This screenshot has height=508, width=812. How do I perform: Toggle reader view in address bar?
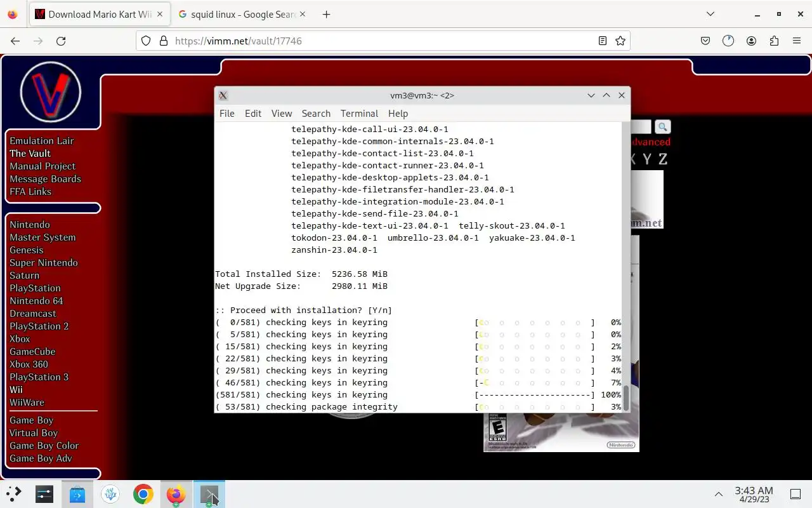coord(603,41)
